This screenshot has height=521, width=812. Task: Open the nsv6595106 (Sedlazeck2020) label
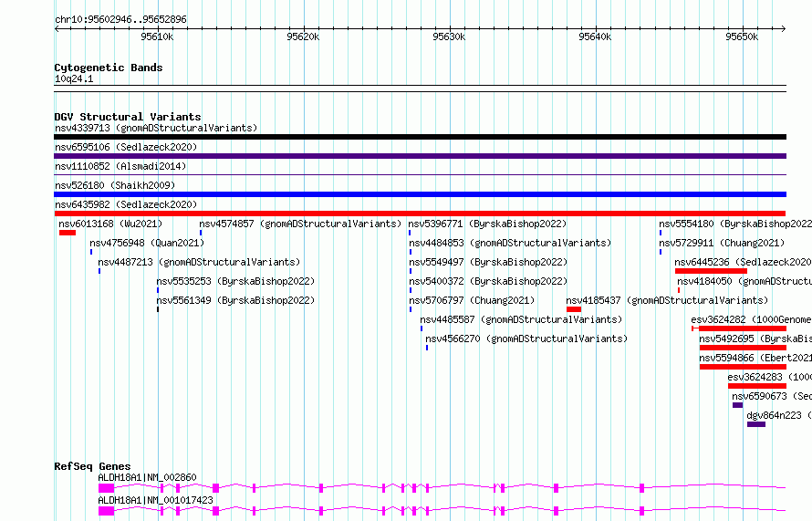(126, 147)
